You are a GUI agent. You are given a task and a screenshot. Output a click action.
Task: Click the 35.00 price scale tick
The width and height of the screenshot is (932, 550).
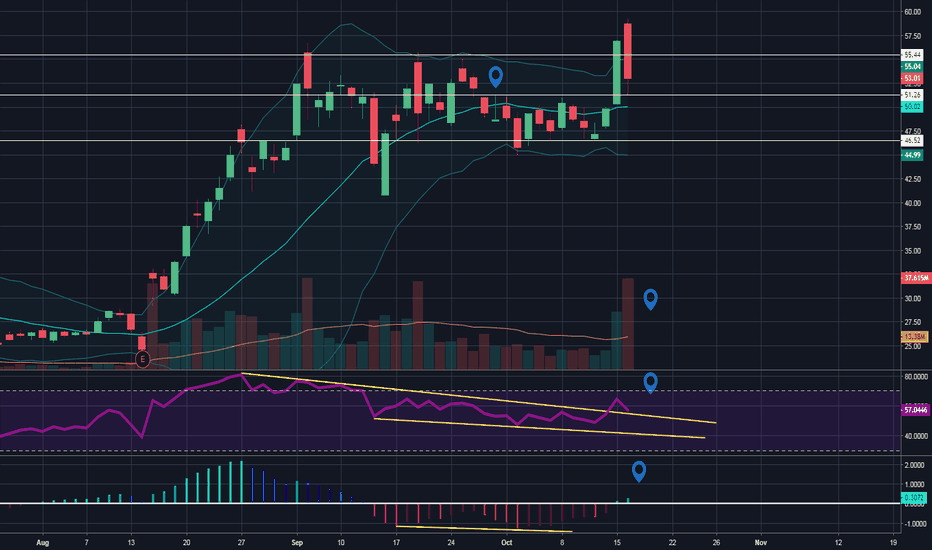(x=912, y=251)
